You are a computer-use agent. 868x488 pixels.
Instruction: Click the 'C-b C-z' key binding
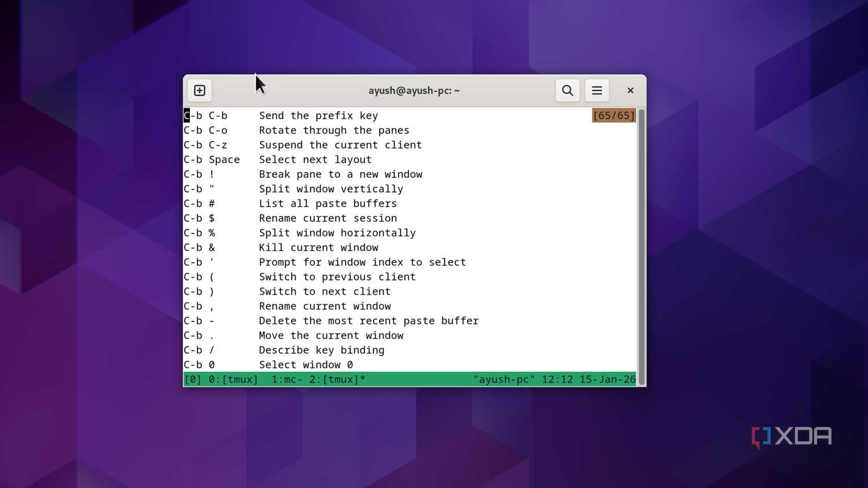click(x=205, y=145)
